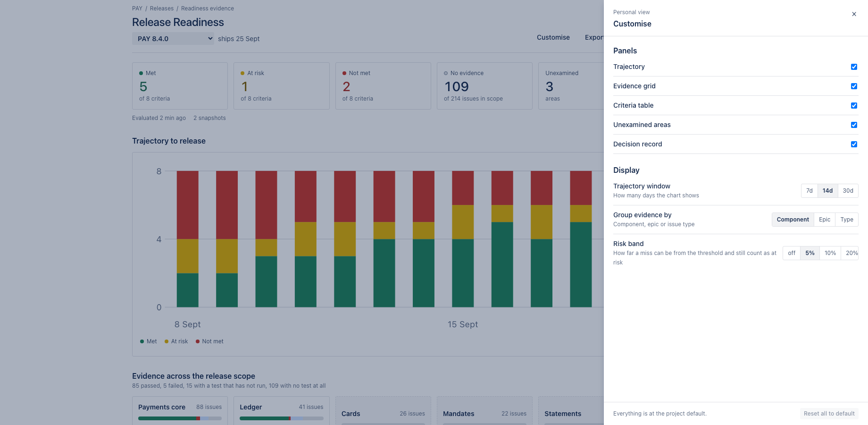
Task: Open the Releases breadcrumb link
Action: 162,8
